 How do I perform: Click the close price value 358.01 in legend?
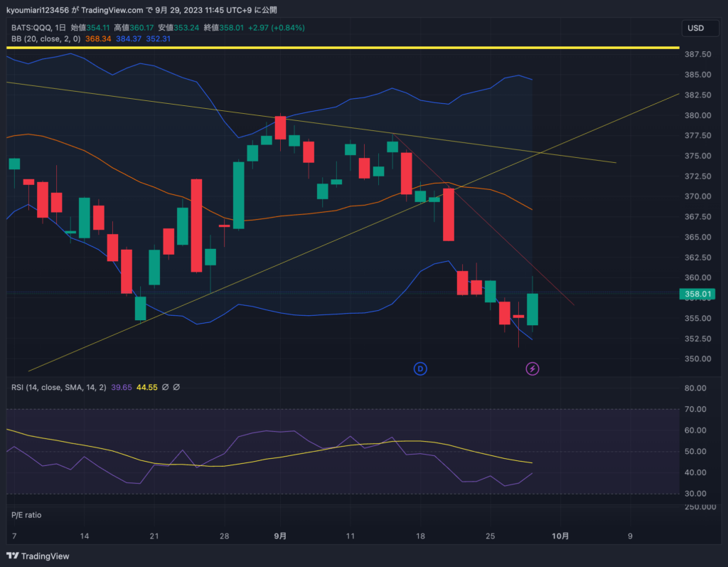(232, 28)
